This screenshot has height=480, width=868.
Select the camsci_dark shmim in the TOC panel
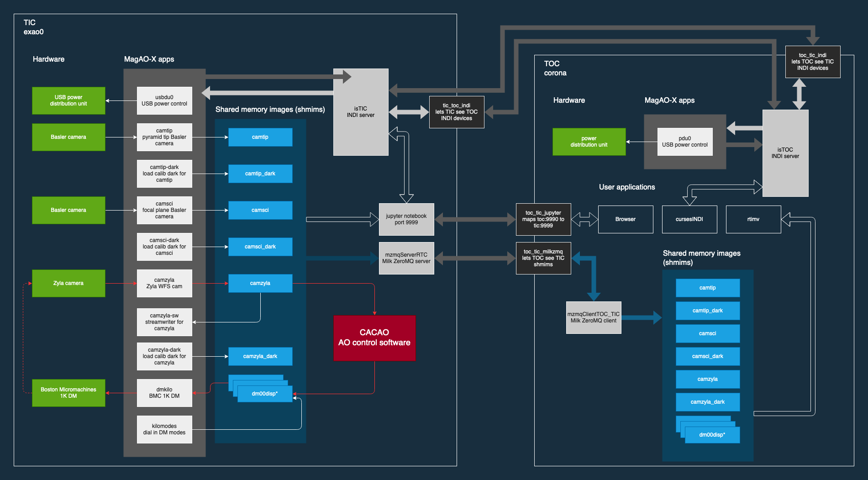coord(708,356)
